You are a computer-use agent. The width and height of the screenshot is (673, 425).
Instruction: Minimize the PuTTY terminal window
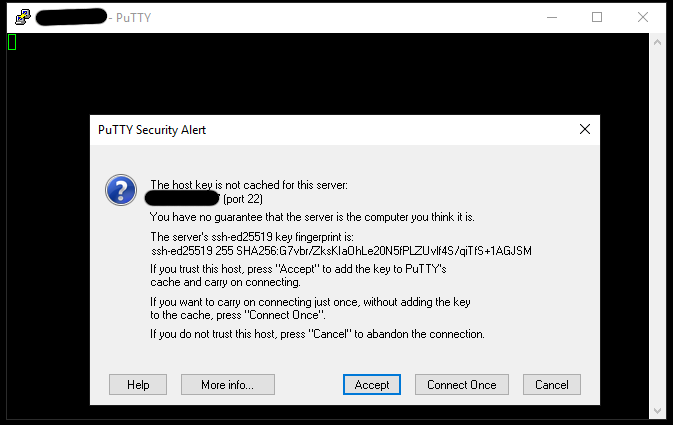552,18
